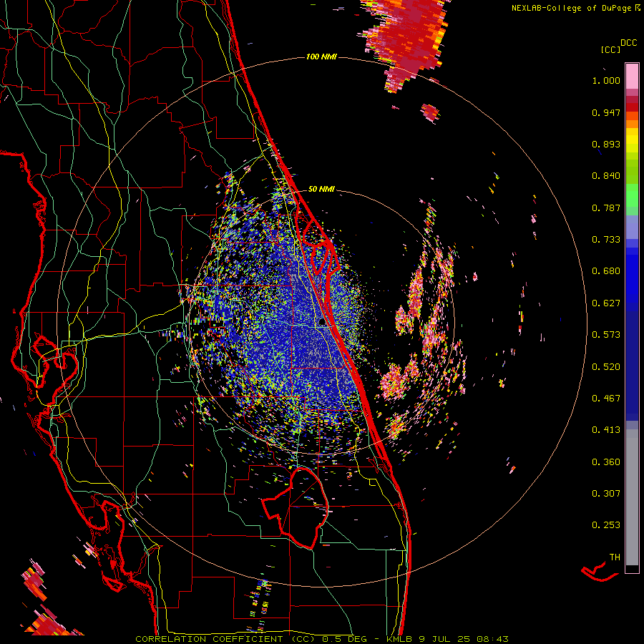Click the 0.840 color scale label
Viewport: 644px width, 644px height.
606,176
